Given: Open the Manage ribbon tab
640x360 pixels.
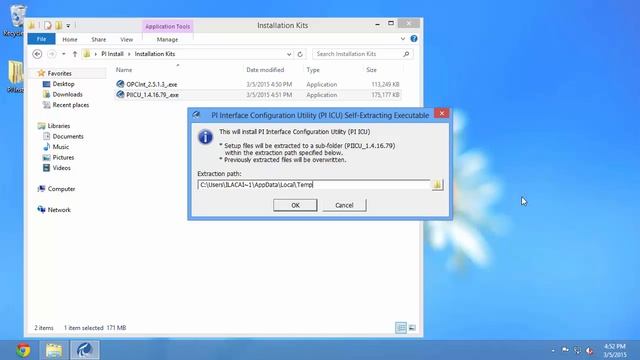Looking at the screenshot, I should click(x=167, y=40).
